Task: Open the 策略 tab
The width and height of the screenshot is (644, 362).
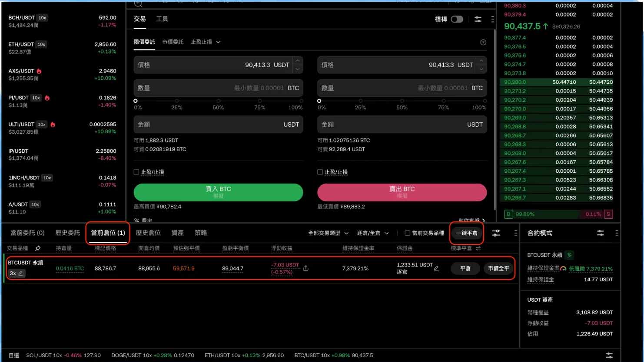Action: tap(201, 233)
